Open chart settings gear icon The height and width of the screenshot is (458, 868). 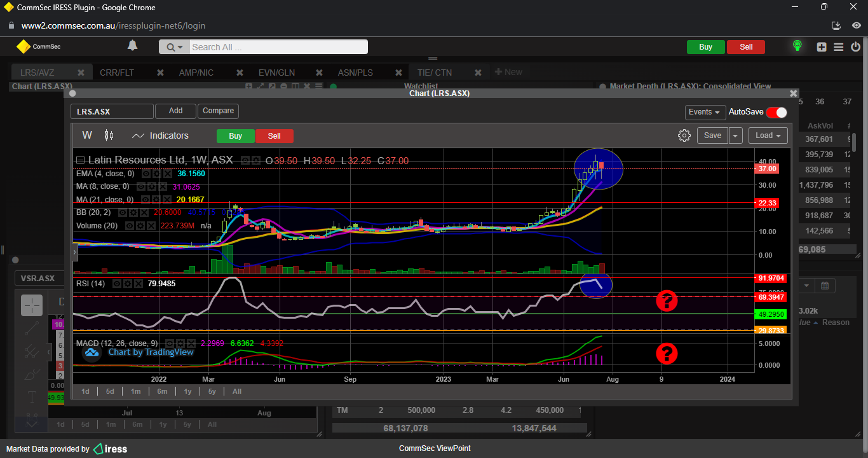tap(684, 135)
